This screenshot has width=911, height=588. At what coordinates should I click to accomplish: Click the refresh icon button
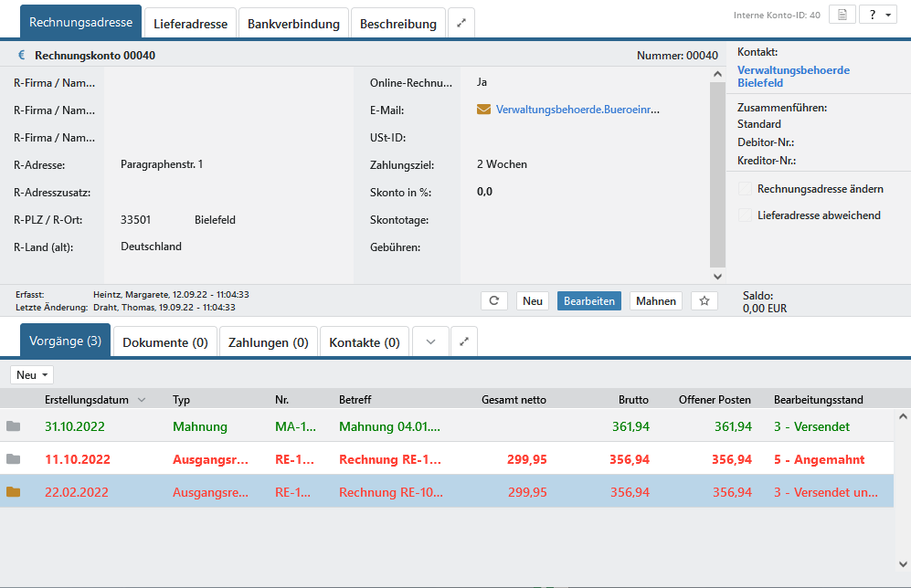pos(493,301)
